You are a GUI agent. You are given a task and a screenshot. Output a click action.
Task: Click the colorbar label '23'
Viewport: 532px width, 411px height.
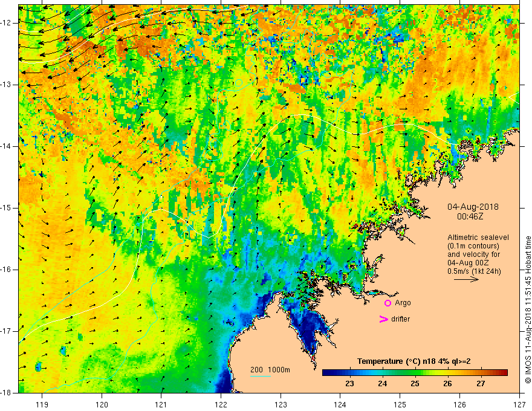pos(349,384)
